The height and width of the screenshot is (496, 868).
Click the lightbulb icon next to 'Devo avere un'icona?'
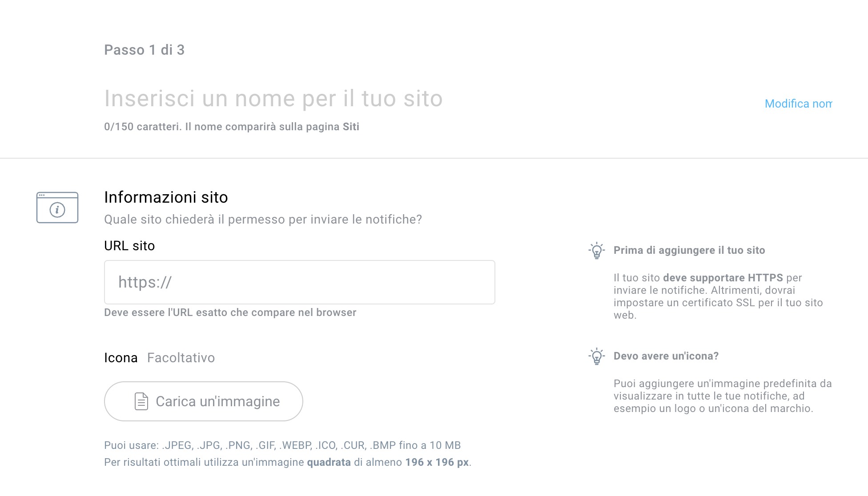click(596, 356)
